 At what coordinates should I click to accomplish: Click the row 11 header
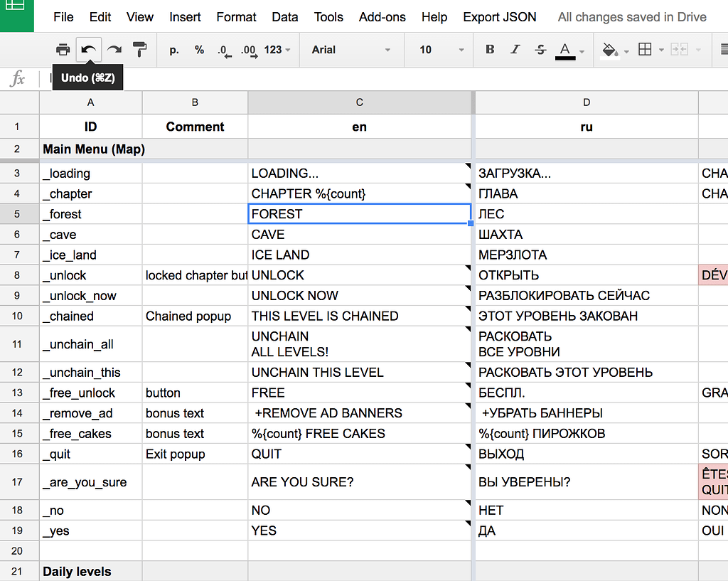[x=18, y=344]
